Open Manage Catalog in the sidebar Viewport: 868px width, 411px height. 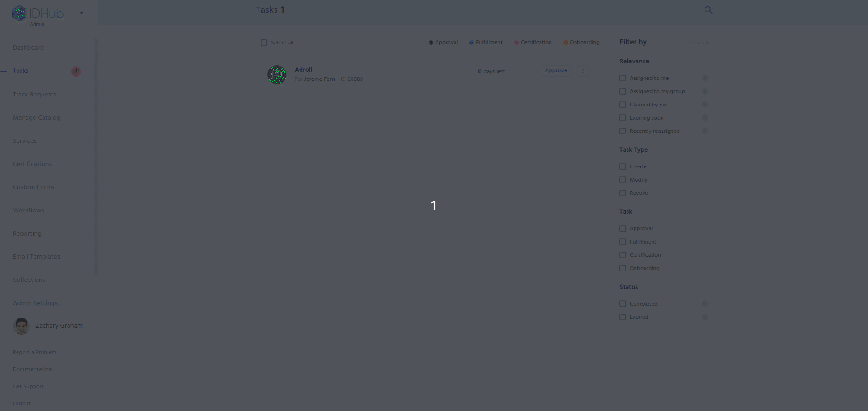coord(36,117)
